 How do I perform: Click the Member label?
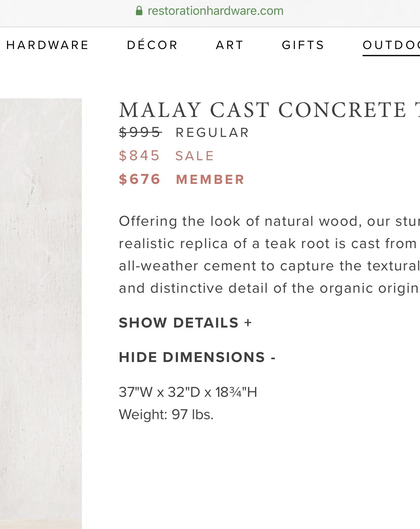[x=210, y=179]
